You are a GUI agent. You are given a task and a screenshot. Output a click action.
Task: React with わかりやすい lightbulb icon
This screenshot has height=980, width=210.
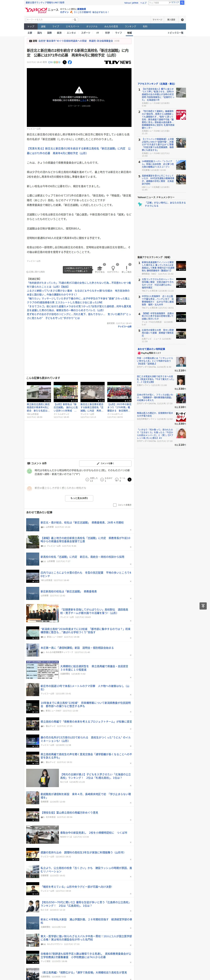pyautogui.click(x=113, y=268)
